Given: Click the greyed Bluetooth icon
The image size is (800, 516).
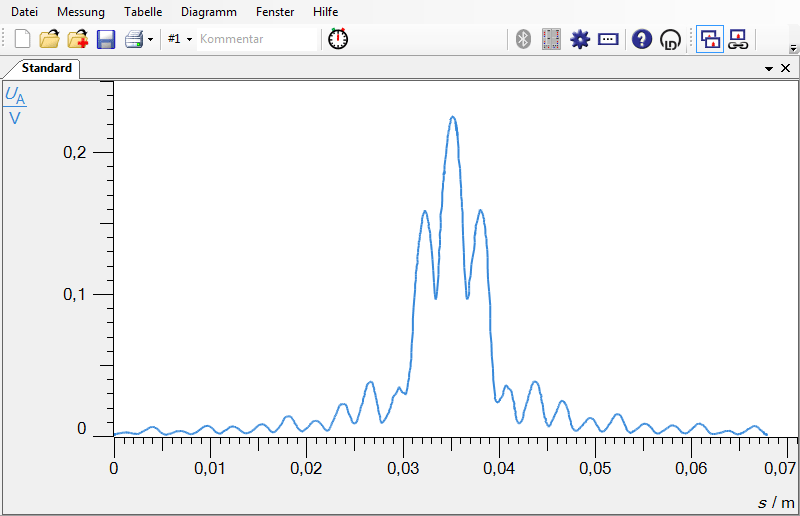Looking at the screenshot, I should [x=523, y=39].
